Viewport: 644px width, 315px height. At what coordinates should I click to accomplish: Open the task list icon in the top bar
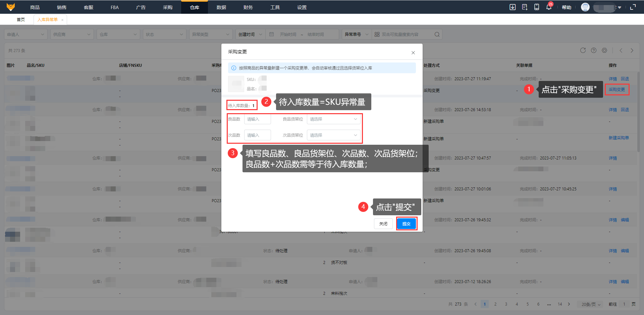pos(525,7)
